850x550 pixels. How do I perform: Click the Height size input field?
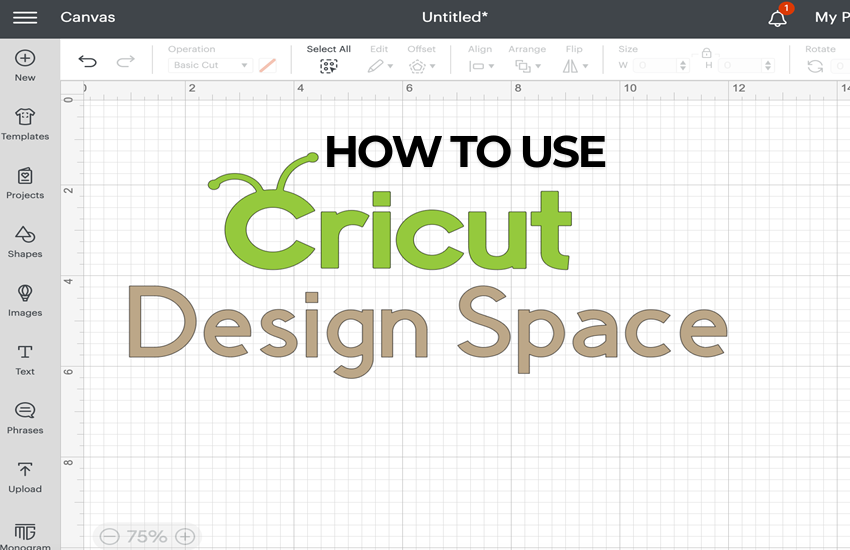(x=740, y=66)
